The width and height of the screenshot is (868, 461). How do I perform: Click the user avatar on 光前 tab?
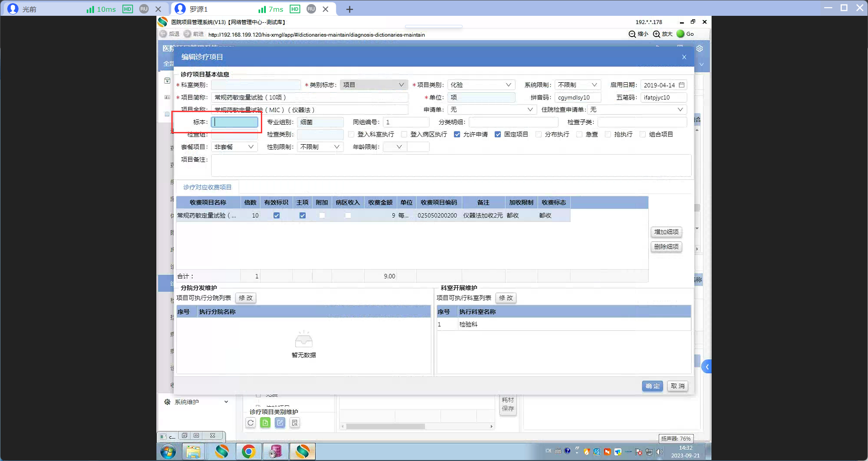(13, 9)
